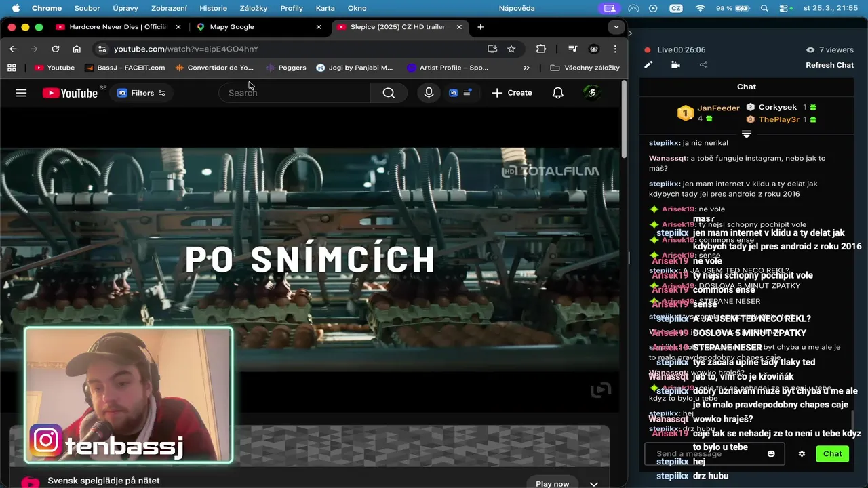Screen dimensions: 868x488
Task: Click the Play now ad button
Action: 552,483
